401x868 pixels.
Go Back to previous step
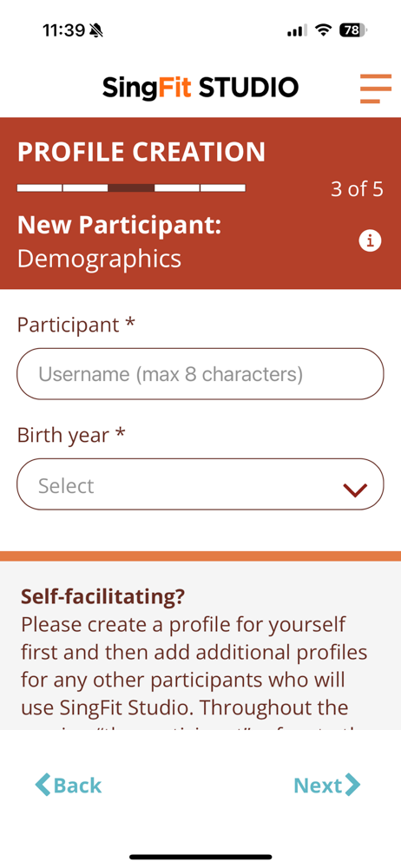(68, 785)
